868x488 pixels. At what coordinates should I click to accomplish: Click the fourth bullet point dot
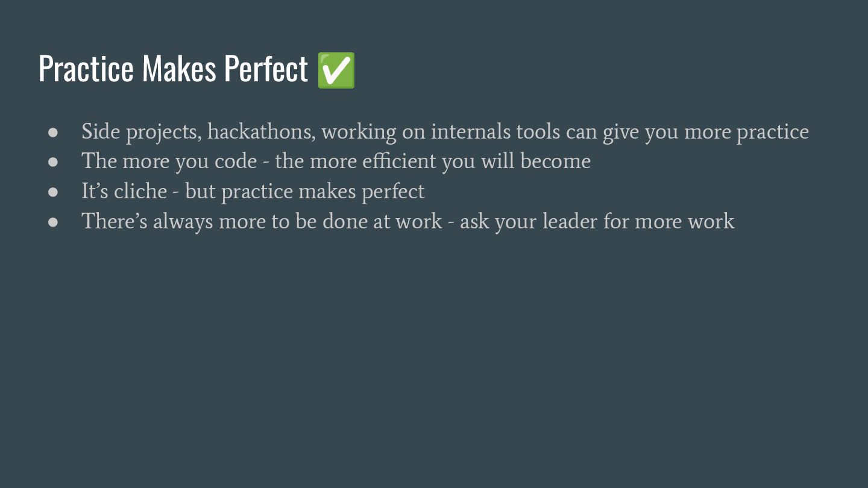click(x=53, y=222)
